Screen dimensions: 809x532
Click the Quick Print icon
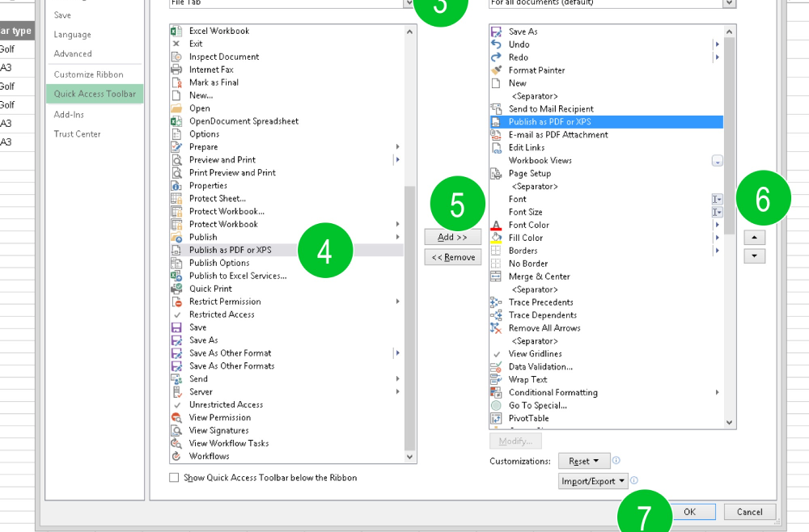coord(176,289)
